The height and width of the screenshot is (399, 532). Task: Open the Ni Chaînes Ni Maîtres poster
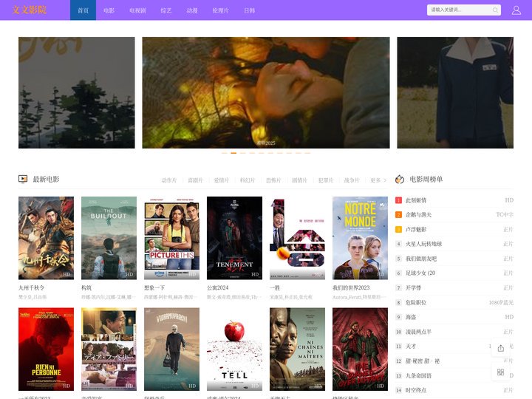(297, 349)
